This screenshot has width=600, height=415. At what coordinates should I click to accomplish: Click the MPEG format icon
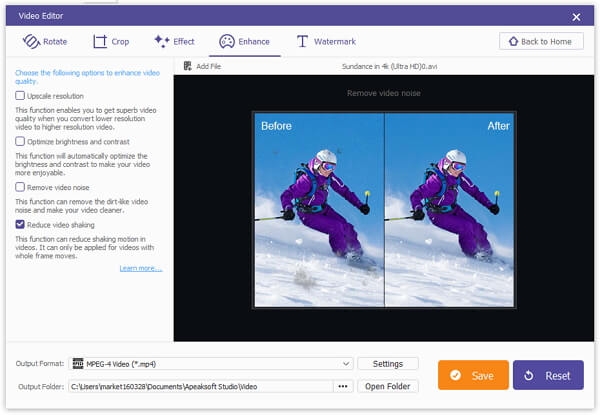click(x=78, y=363)
